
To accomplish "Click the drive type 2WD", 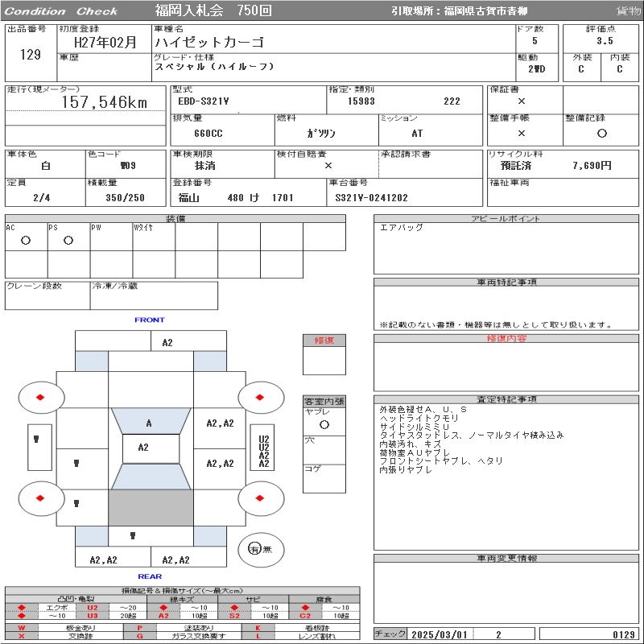I will pyautogui.click(x=537, y=69).
